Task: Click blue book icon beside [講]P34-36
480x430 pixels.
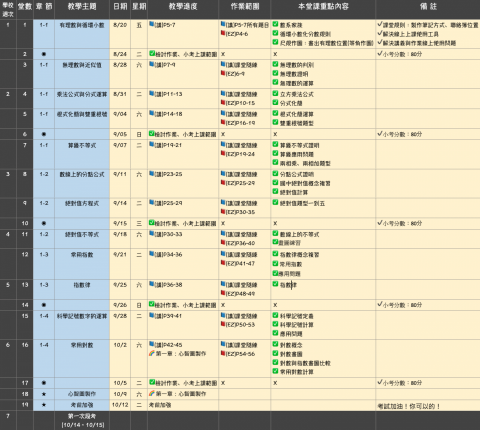Action: (152, 254)
